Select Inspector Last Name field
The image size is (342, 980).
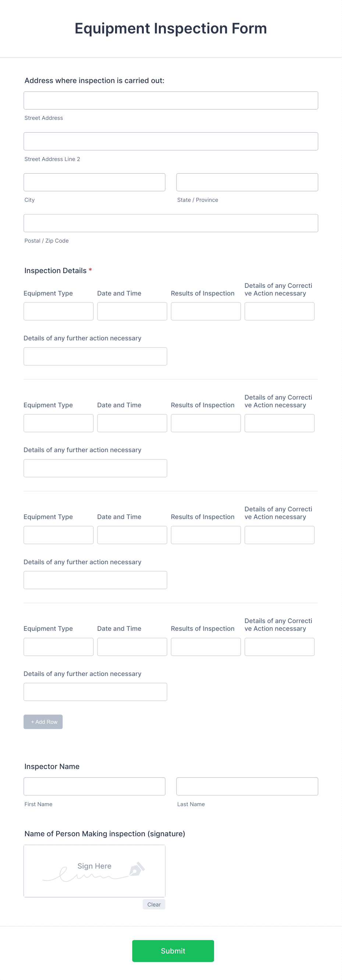(247, 786)
